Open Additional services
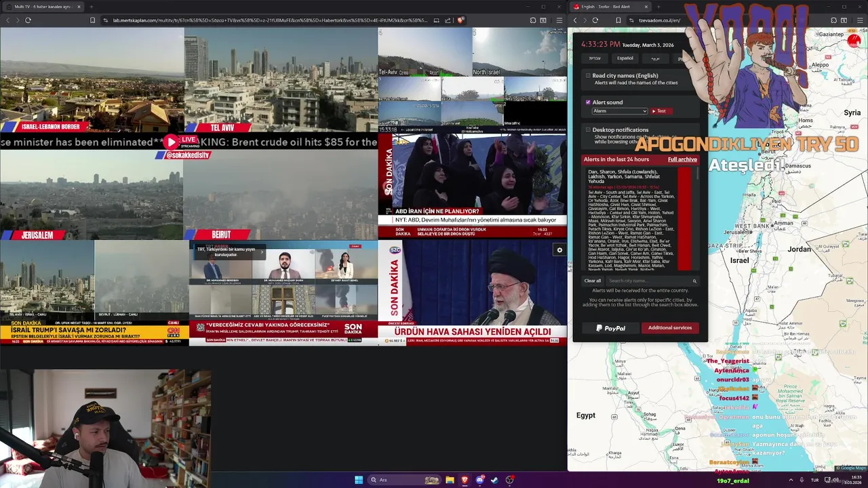 [x=670, y=328]
